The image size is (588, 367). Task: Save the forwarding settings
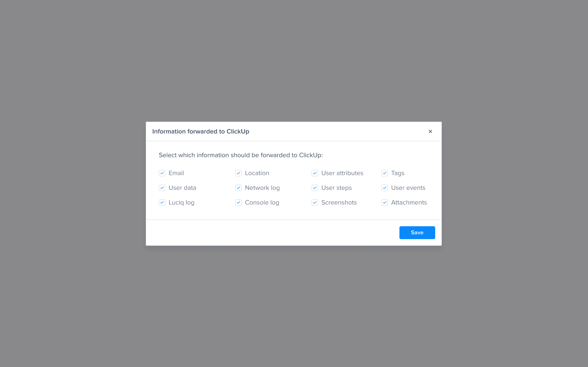pos(417,232)
